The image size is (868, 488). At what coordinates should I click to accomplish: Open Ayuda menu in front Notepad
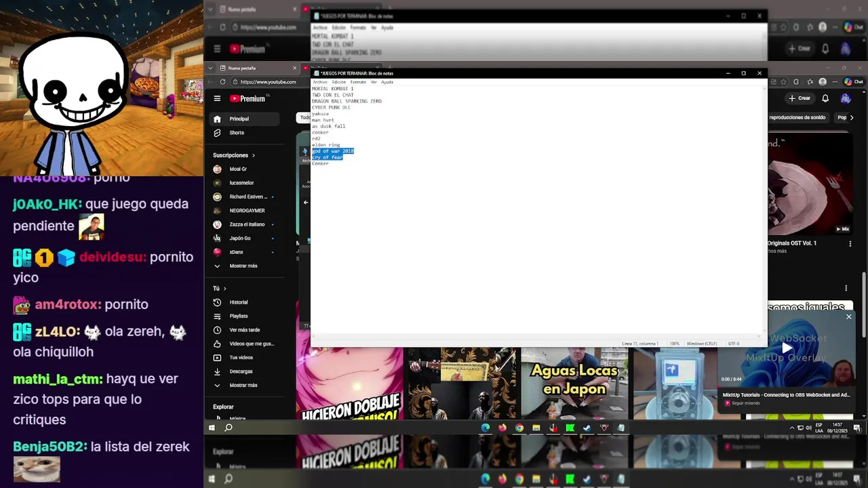click(x=387, y=82)
